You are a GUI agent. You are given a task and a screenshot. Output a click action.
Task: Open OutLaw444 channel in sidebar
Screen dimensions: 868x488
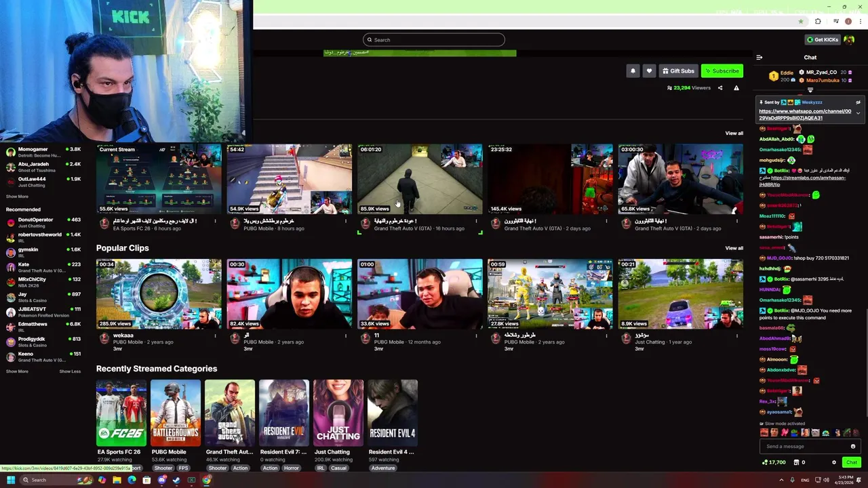point(43,182)
